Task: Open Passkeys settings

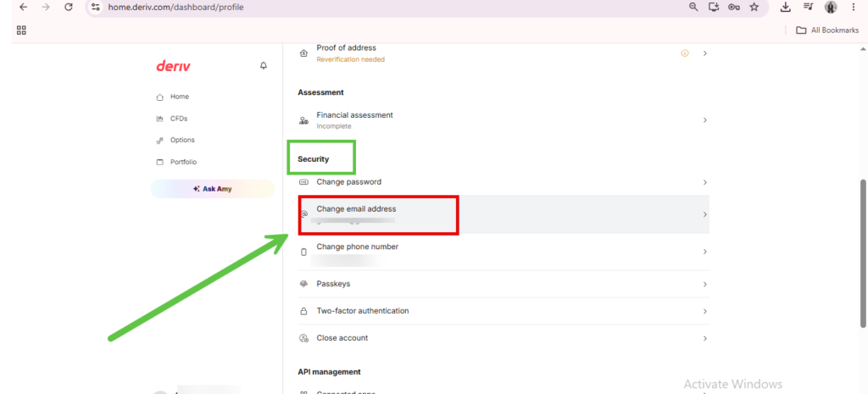Action: (504, 284)
